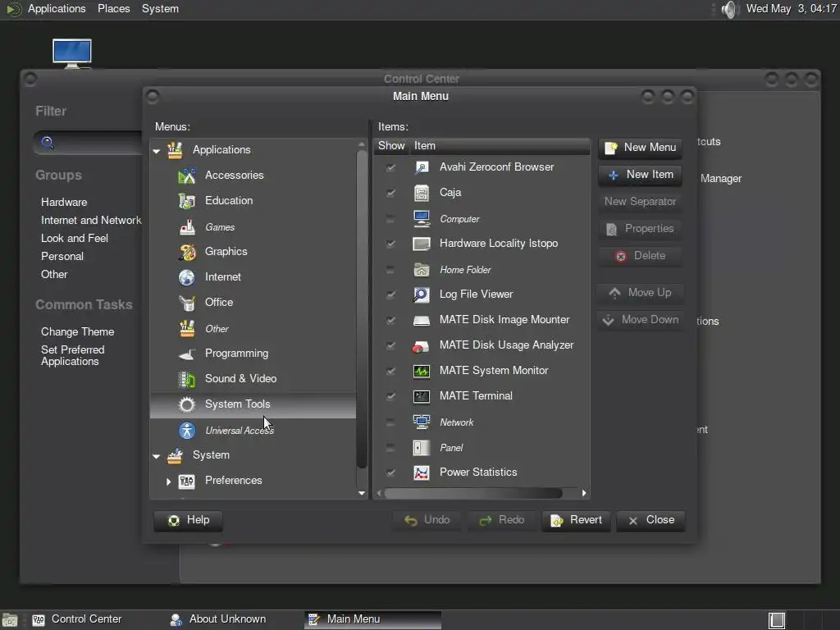Image resolution: width=840 pixels, height=630 pixels.
Task: Enable Show checkbox for Computer
Action: [390, 218]
